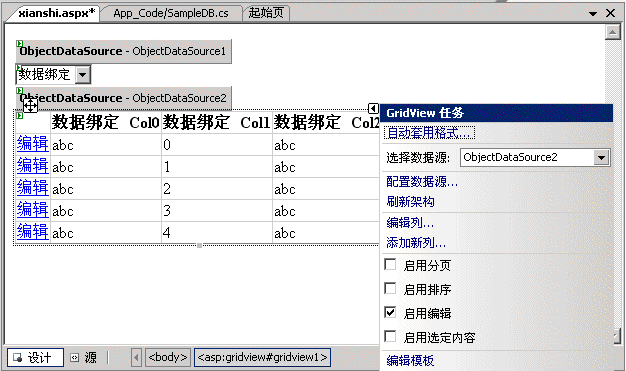Screen dimensions: 626x371
Task: Click the GridView bottom resize handle
Action: pyautogui.click(x=199, y=245)
